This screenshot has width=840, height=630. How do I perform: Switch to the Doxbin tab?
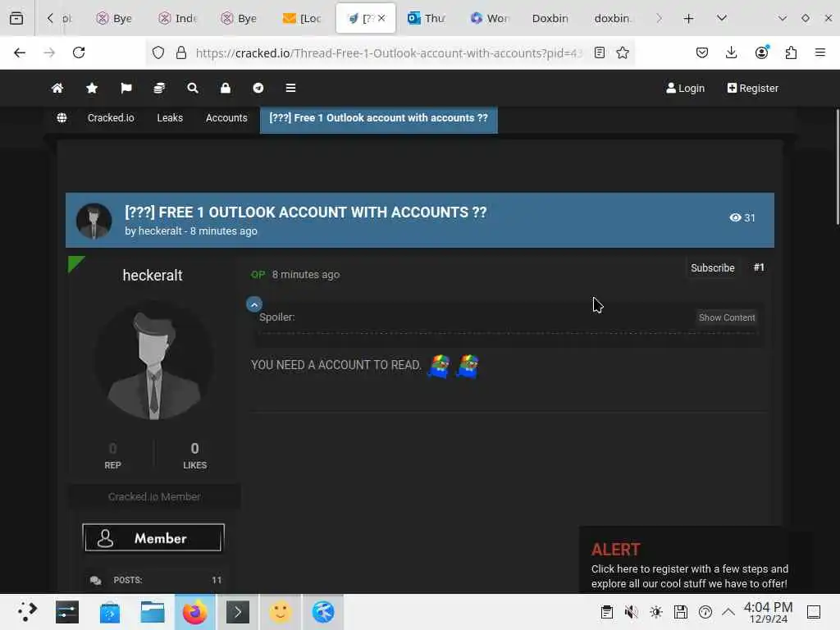(550, 18)
